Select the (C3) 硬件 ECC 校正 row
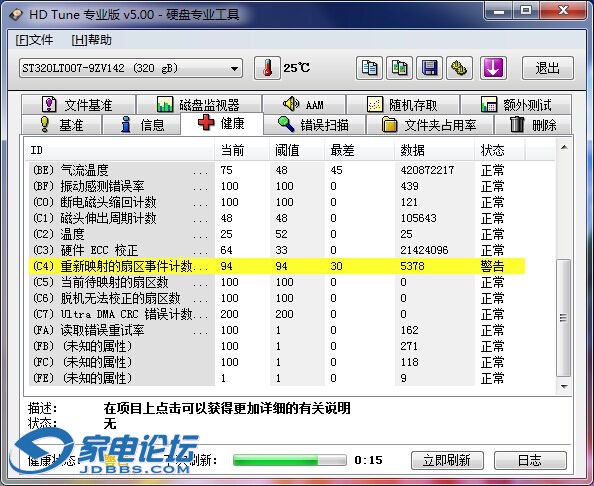The width and height of the screenshot is (594, 486). [x=277, y=250]
